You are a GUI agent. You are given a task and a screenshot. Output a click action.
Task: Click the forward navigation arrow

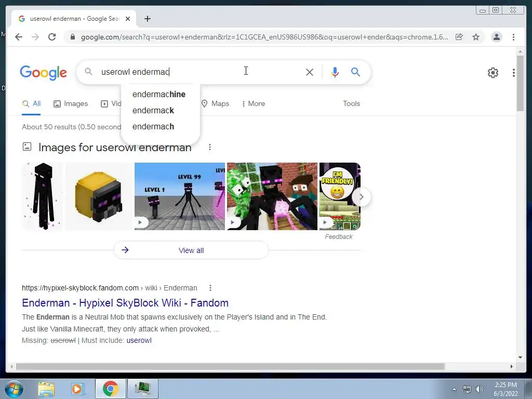pyautogui.click(x=35, y=37)
